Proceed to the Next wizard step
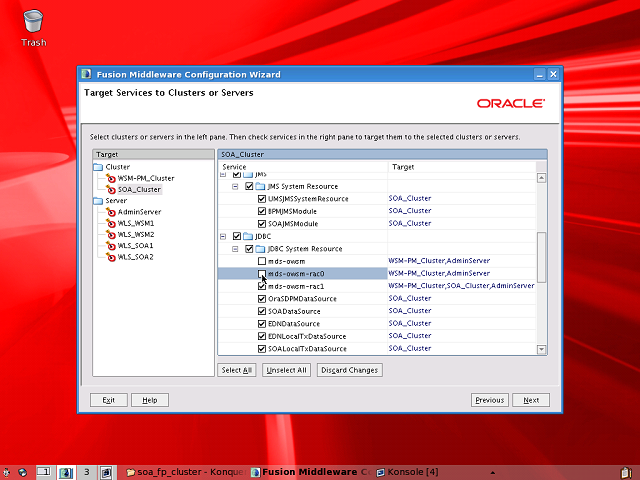 pos(531,400)
